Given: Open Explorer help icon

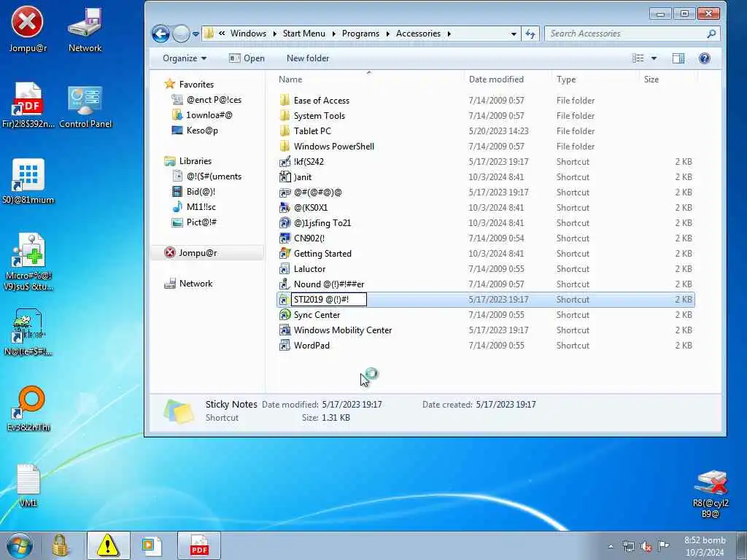Looking at the screenshot, I should click(x=705, y=58).
